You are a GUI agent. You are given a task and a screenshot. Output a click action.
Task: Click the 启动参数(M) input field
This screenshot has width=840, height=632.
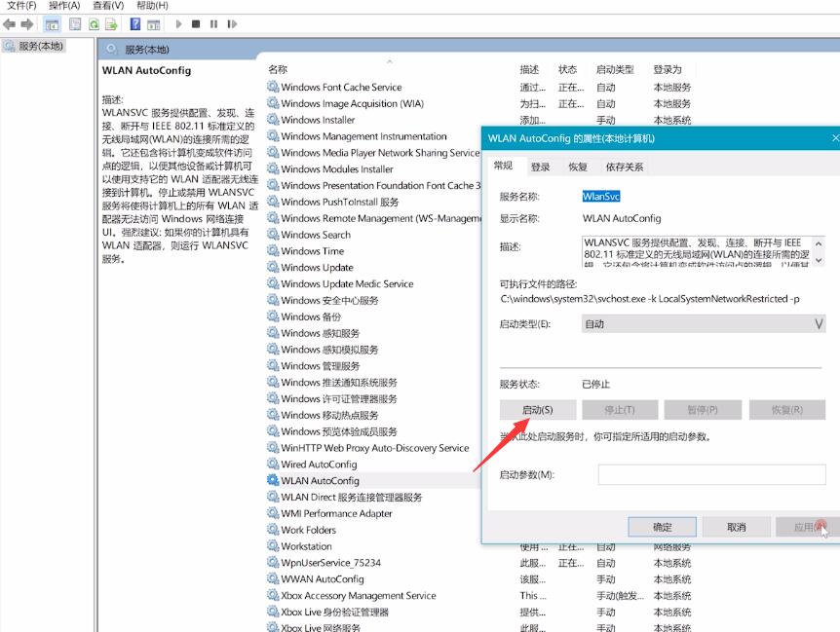click(x=712, y=474)
